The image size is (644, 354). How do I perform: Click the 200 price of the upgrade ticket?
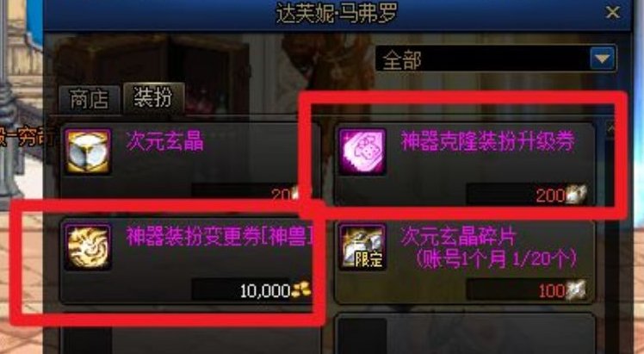click(550, 195)
